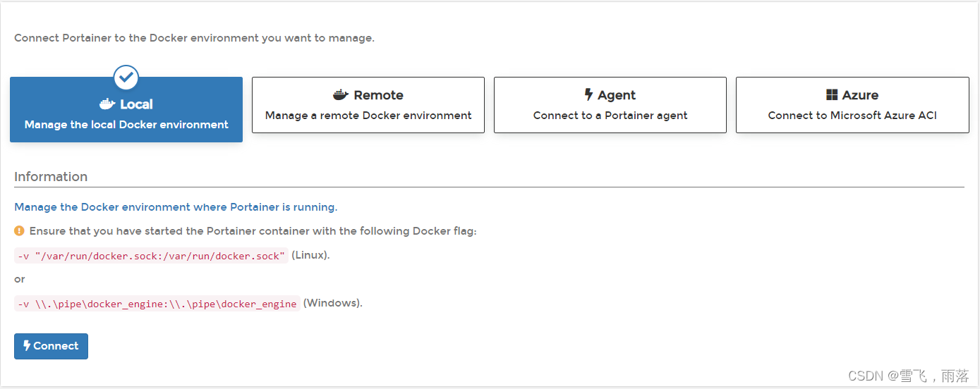Click the CSDN watermark text

[909, 376]
